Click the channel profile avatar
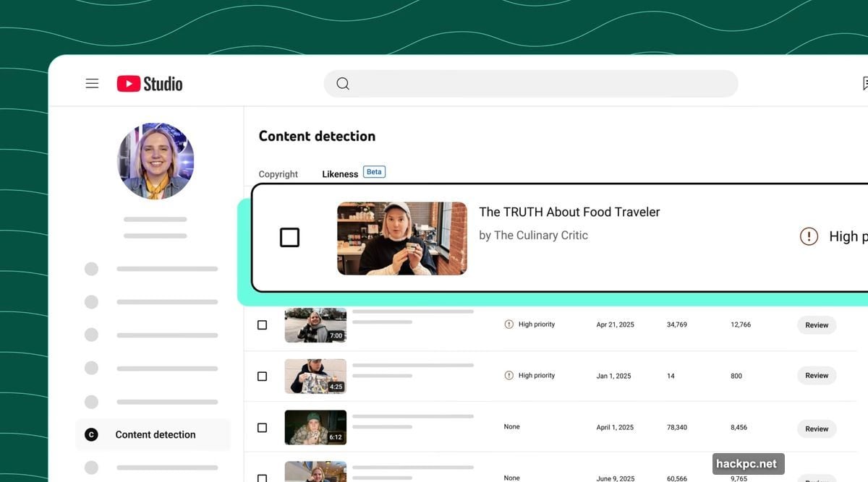 (156, 160)
